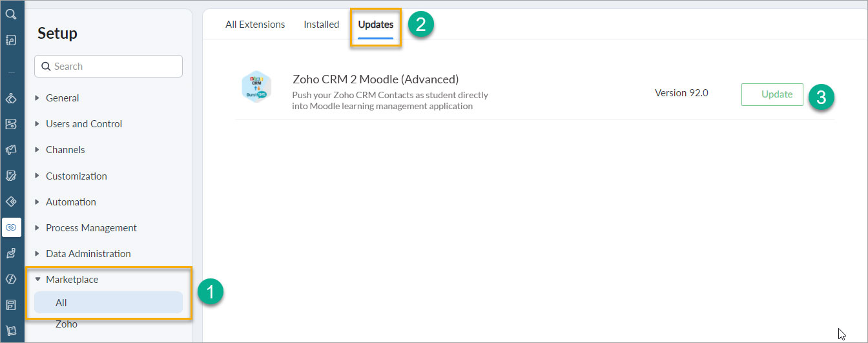868x343 pixels.
Task: Click the green Update button
Action: (x=772, y=94)
